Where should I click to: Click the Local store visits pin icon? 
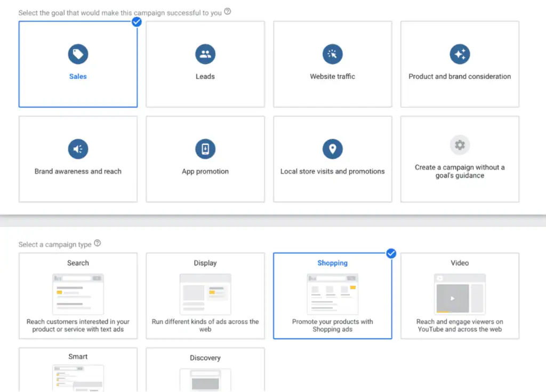pyautogui.click(x=332, y=149)
